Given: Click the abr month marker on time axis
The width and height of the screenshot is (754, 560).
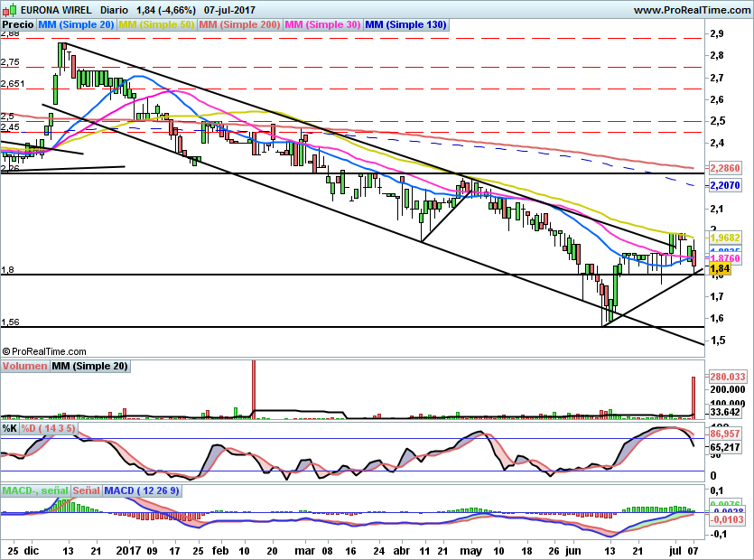Looking at the screenshot, I should click(402, 550).
